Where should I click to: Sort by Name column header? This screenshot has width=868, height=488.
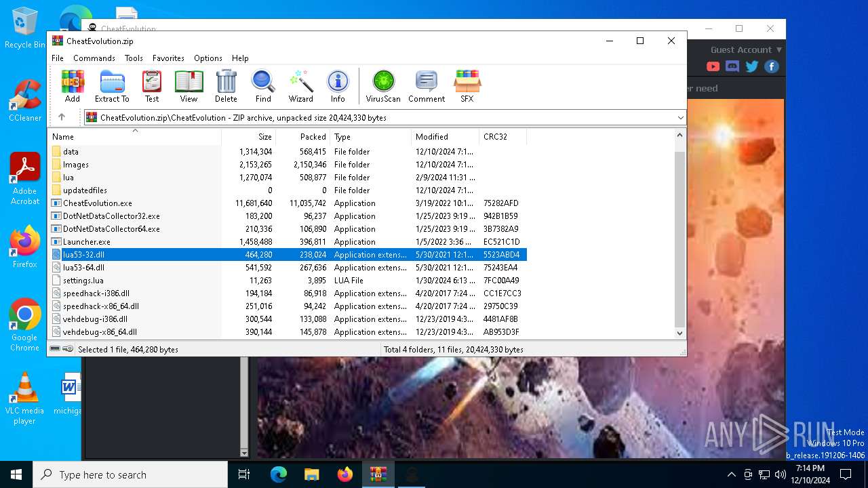pos(135,136)
